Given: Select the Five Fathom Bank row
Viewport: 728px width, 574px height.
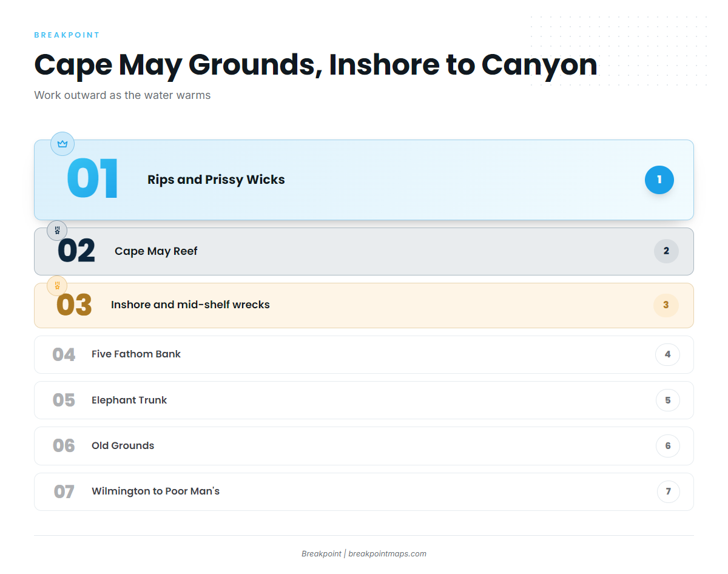Looking at the screenshot, I should (364, 354).
